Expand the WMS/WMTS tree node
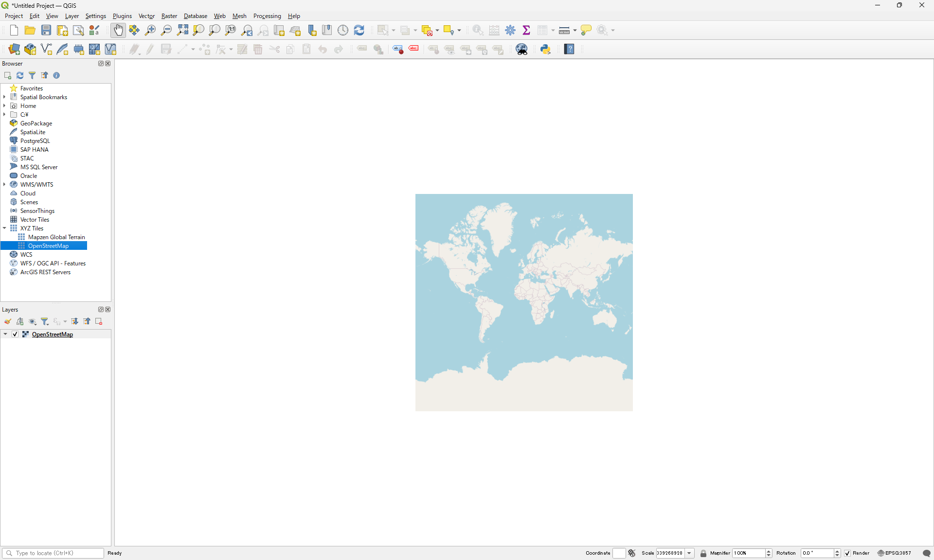 pyautogui.click(x=5, y=185)
